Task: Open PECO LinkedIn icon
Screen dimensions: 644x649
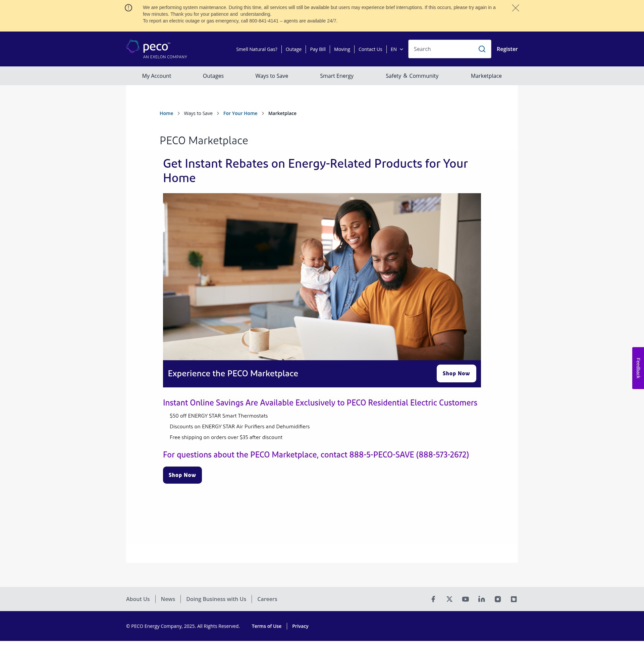Action: coord(481,599)
